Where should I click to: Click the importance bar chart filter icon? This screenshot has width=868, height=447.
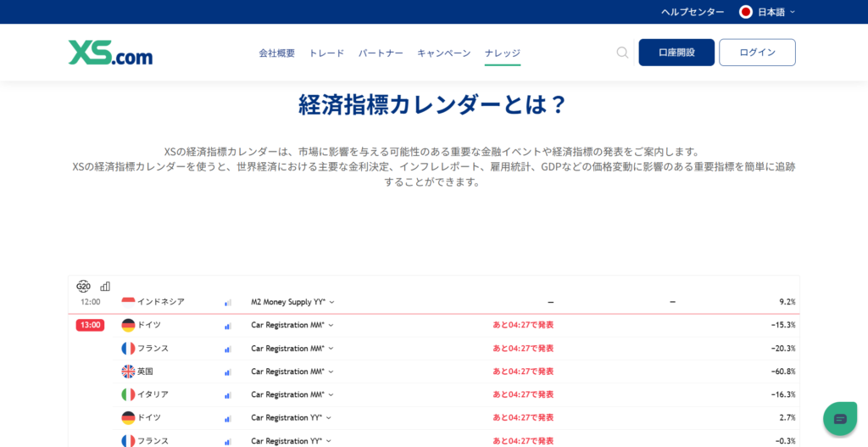[105, 287]
